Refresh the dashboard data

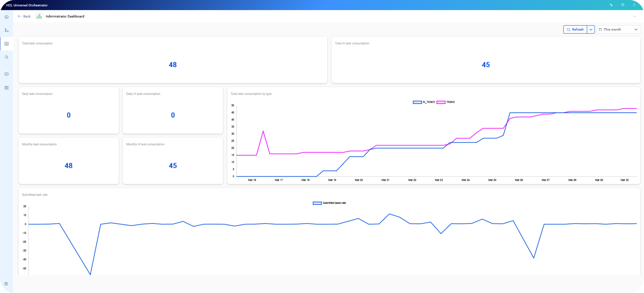pyautogui.click(x=575, y=30)
